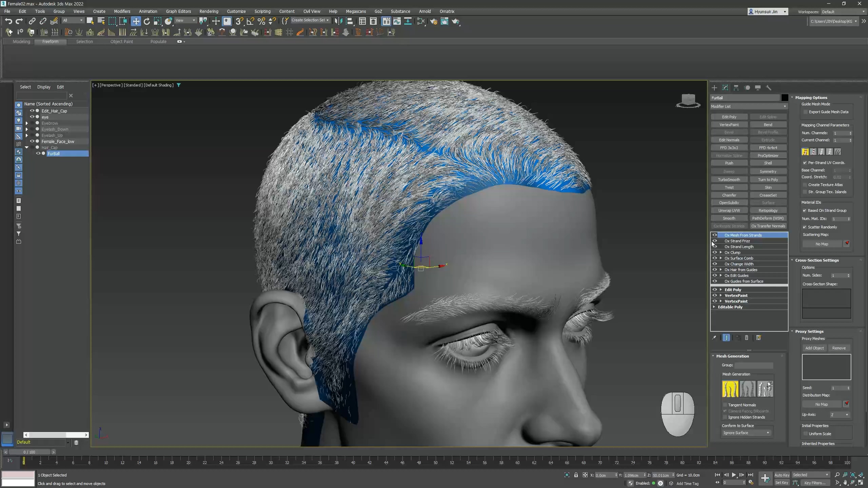Select the Select and Rotate tool
The width and height of the screenshot is (868, 488).
pyautogui.click(x=147, y=21)
